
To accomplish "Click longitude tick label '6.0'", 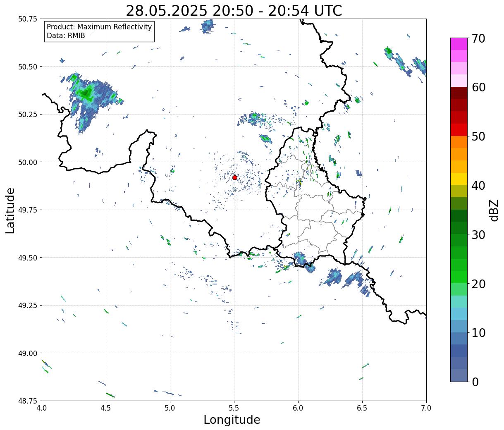I will click(x=298, y=408).
